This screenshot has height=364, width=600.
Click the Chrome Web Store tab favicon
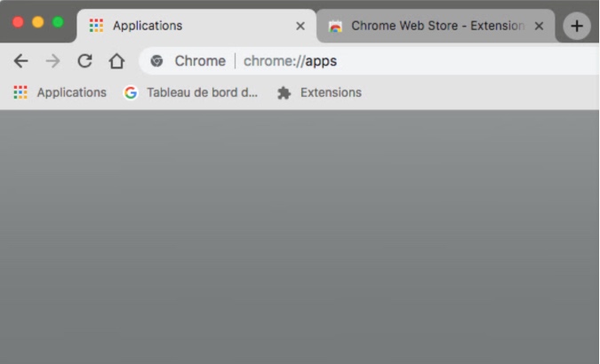coord(335,26)
